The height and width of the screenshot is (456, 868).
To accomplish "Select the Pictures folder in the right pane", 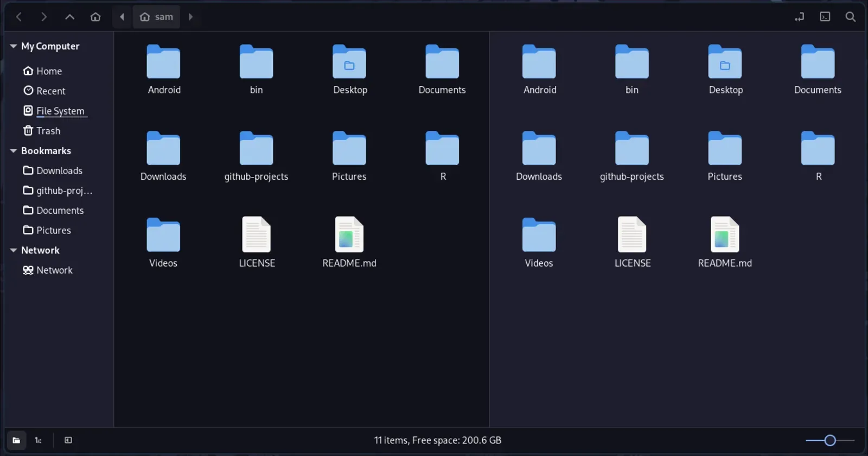I will pyautogui.click(x=725, y=156).
